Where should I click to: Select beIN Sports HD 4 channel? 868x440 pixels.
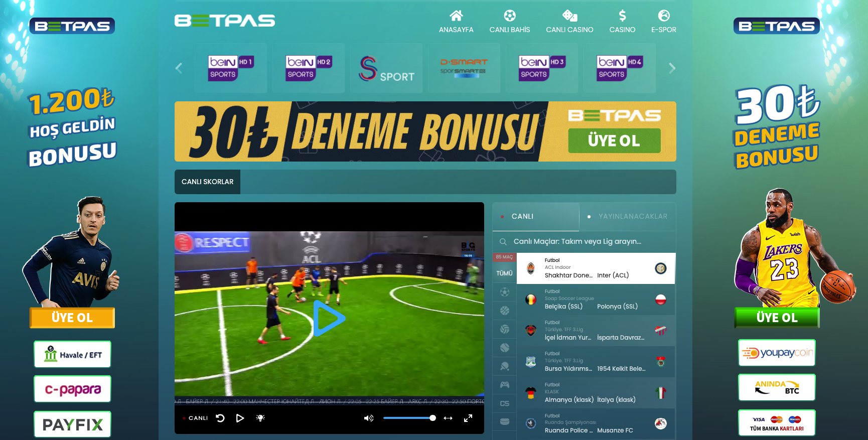point(620,68)
